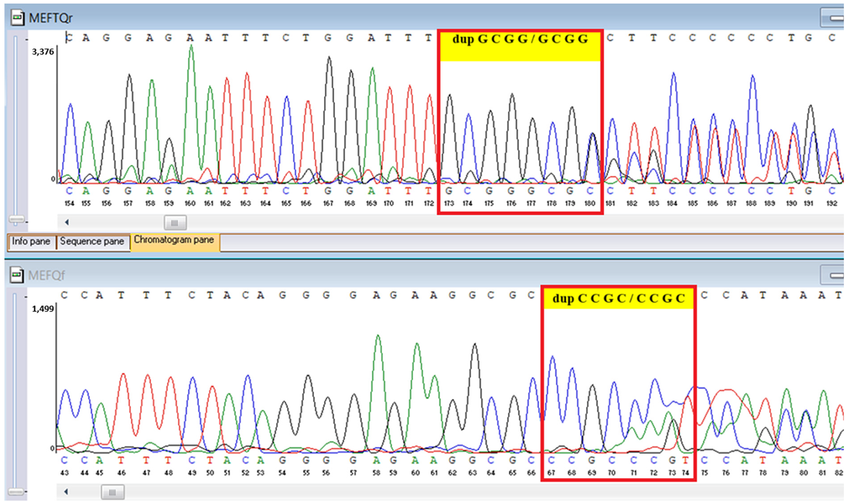Select base A above position 58 in MEFQf

tap(376, 460)
